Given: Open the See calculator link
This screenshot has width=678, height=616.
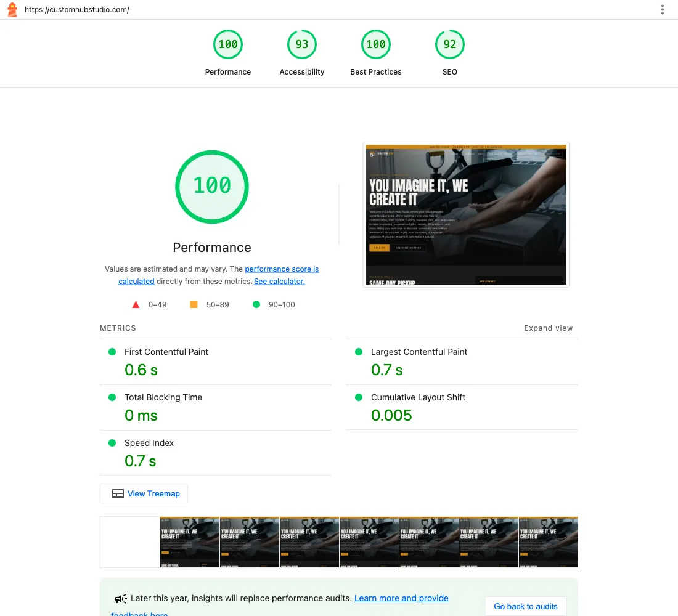Looking at the screenshot, I should click(279, 282).
